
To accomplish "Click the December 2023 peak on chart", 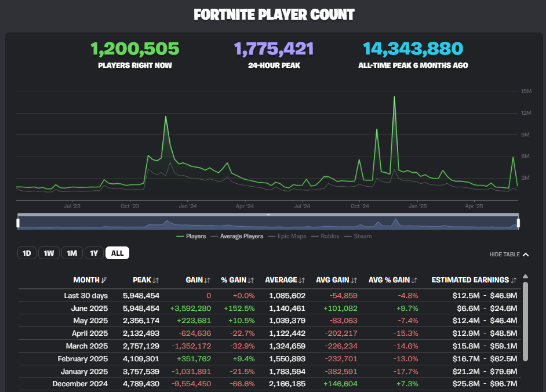I will [x=166, y=117].
